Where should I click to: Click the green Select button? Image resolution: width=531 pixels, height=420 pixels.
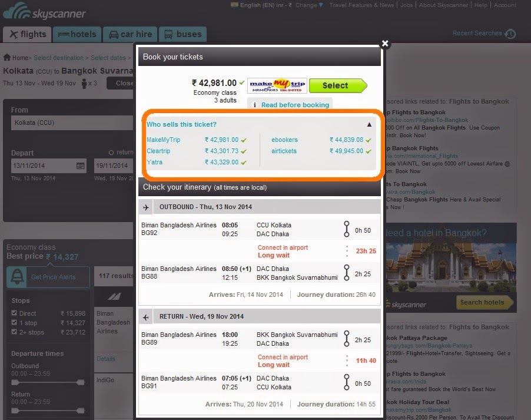tap(338, 85)
